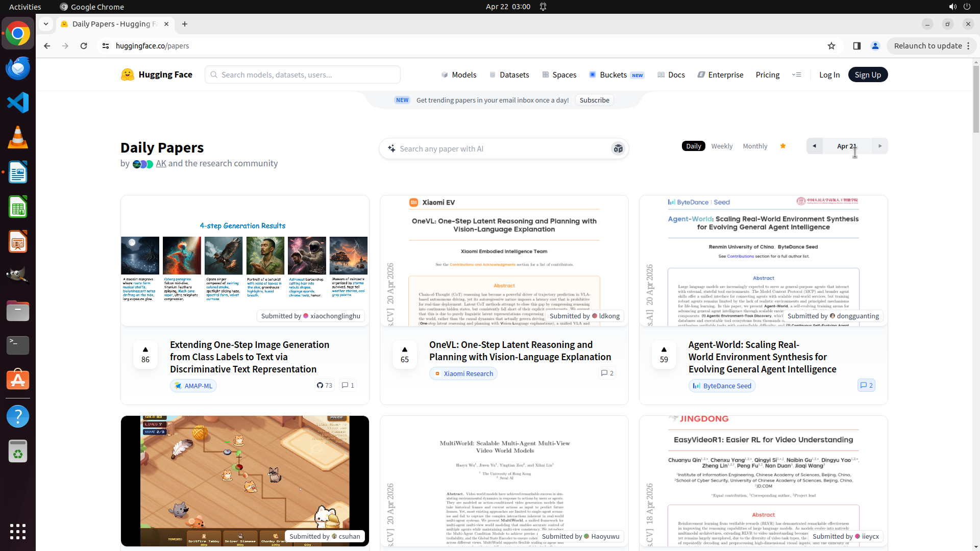Open GitHub stars count showing 73
Image resolution: width=980 pixels, height=551 pixels.
pos(325,386)
